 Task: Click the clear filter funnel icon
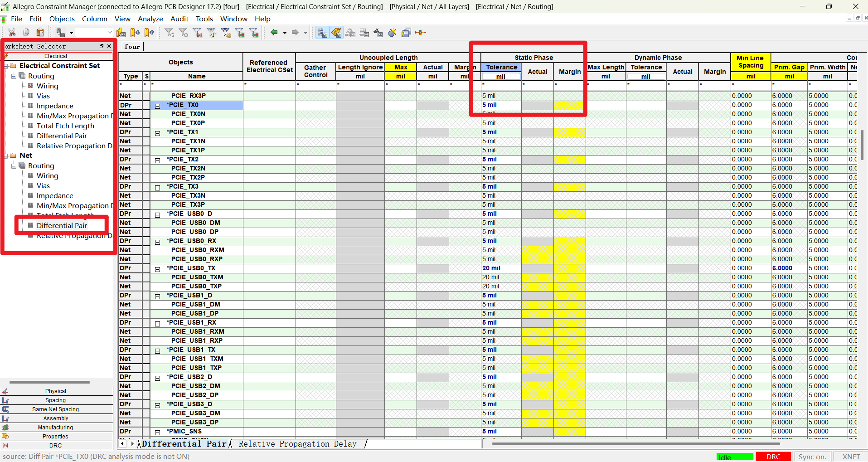pyautogui.click(x=183, y=32)
